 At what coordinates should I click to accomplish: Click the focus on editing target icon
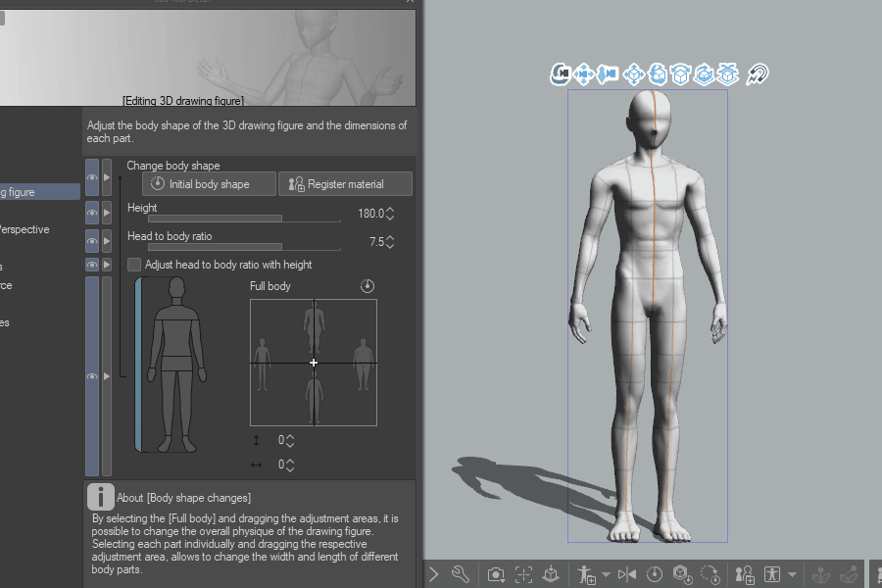[x=523, y=574]
